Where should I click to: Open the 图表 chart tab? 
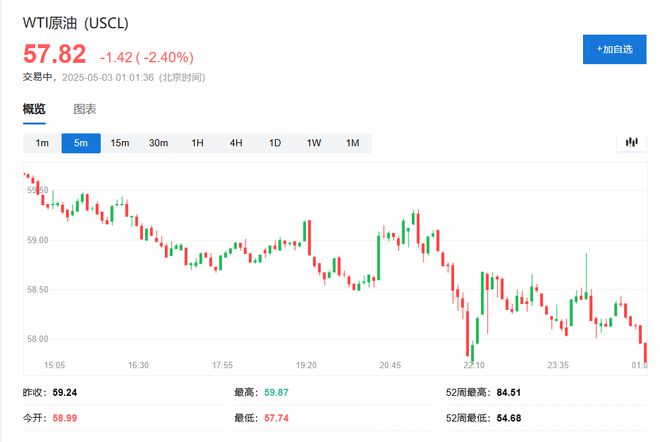pos(85,109)
